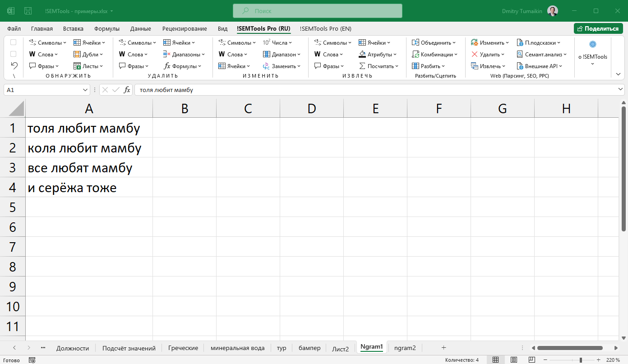
Task: Click Разбить icon in Разбить/Сцепить group
Action: [x=416, y=66]
